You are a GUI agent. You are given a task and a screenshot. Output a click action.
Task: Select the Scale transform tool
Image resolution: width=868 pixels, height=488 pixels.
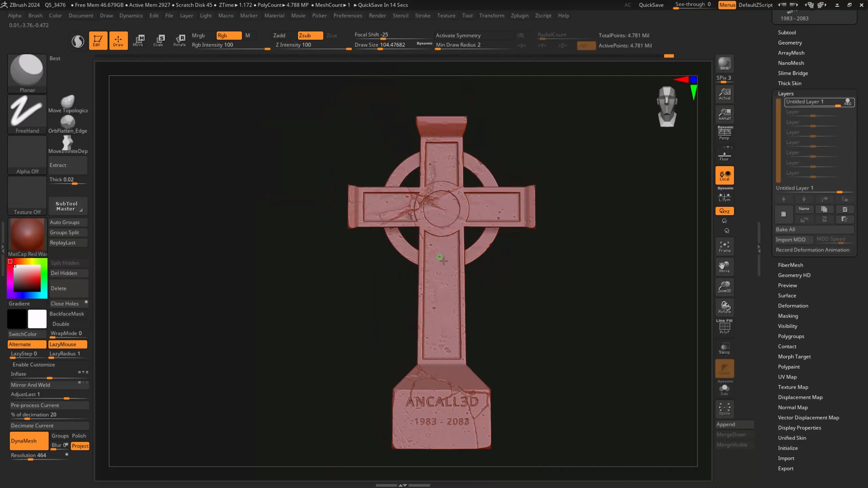point(158,40)
